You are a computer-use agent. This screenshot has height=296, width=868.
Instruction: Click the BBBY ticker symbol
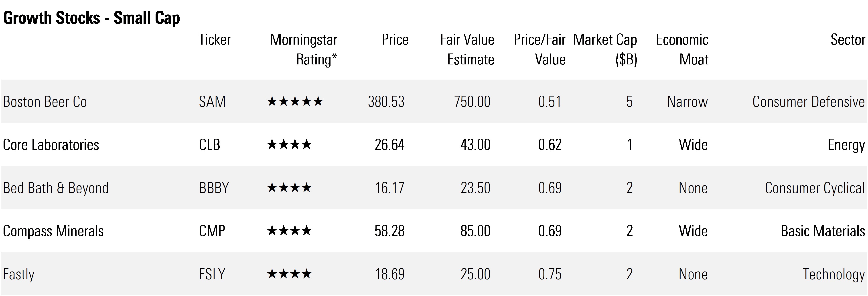[x=214, y=188]
